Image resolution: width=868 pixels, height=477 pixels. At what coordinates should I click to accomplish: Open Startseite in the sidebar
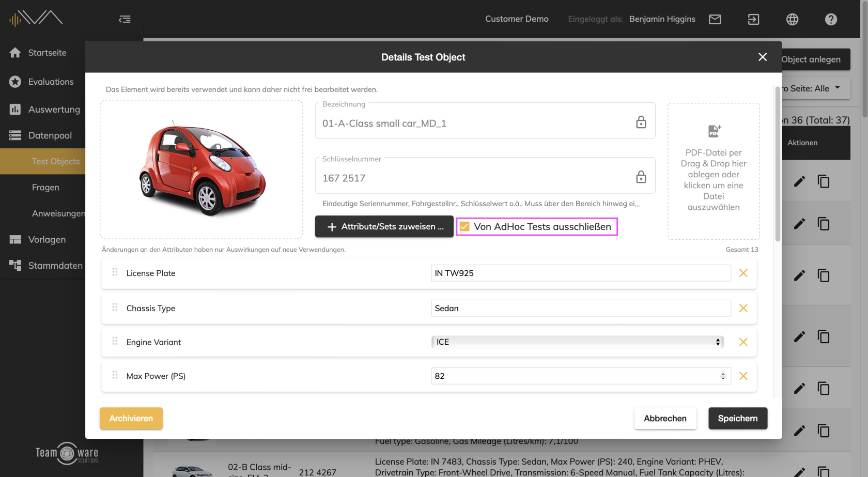(x=47, y=53)
